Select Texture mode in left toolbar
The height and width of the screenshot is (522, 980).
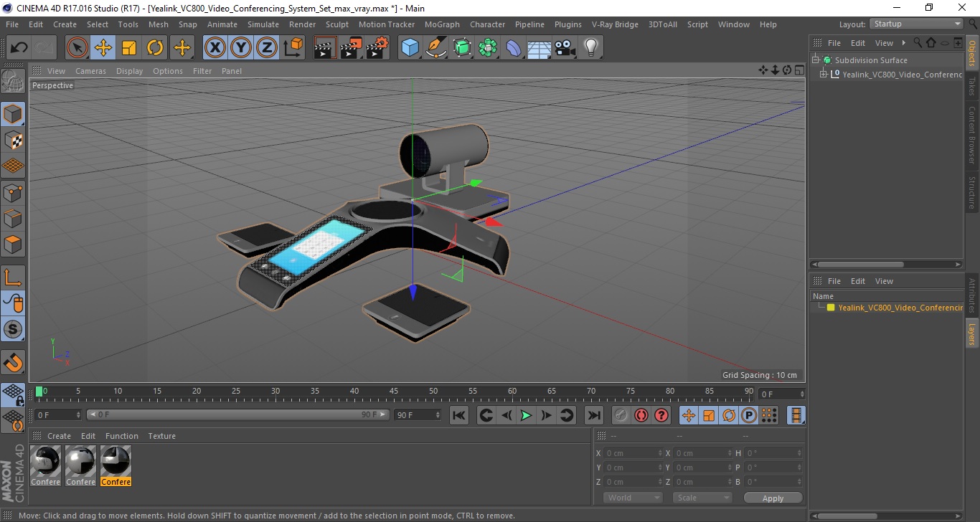[x=13, y=140]
